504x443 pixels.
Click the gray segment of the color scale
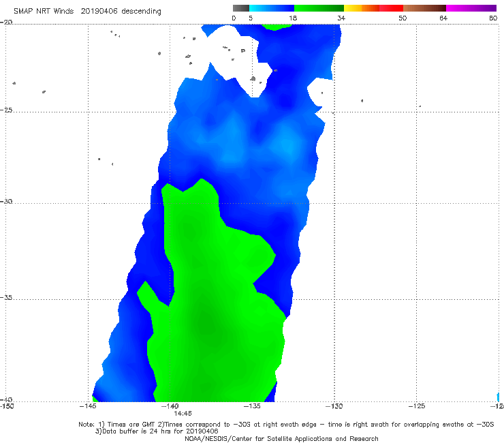(241, 8)
